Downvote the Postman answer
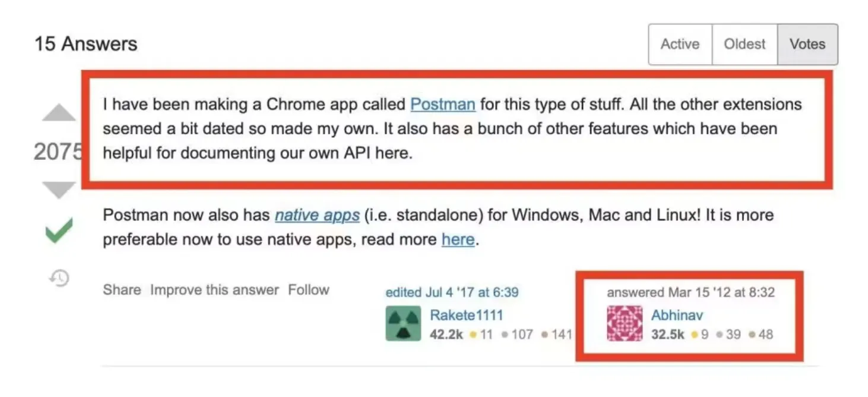This screenshot has height=397, width=868. [x=59, y=190]
